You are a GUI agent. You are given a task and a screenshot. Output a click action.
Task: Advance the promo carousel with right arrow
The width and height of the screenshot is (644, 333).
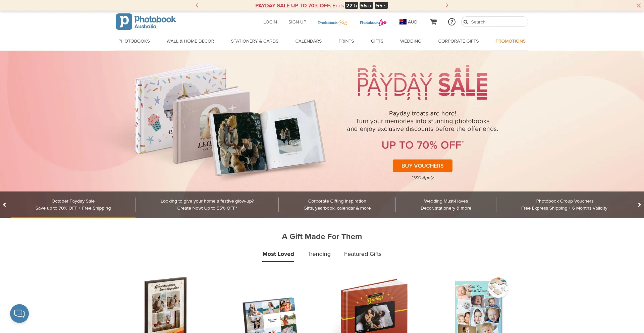639,205
